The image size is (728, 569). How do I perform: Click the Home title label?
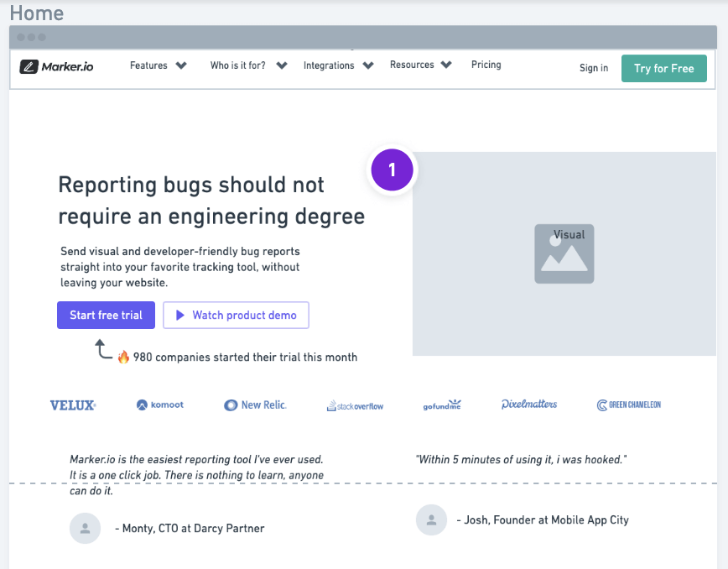point(38,13)
